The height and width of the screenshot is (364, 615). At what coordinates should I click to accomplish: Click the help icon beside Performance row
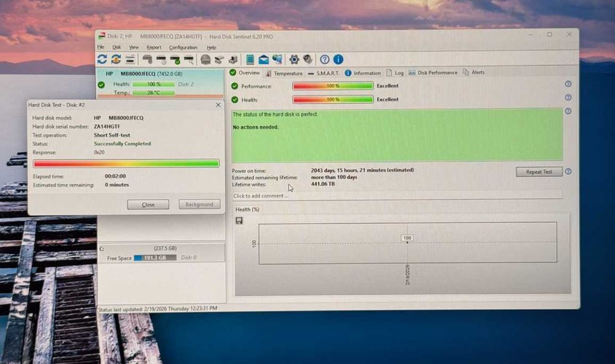click(x=568, y=84)
